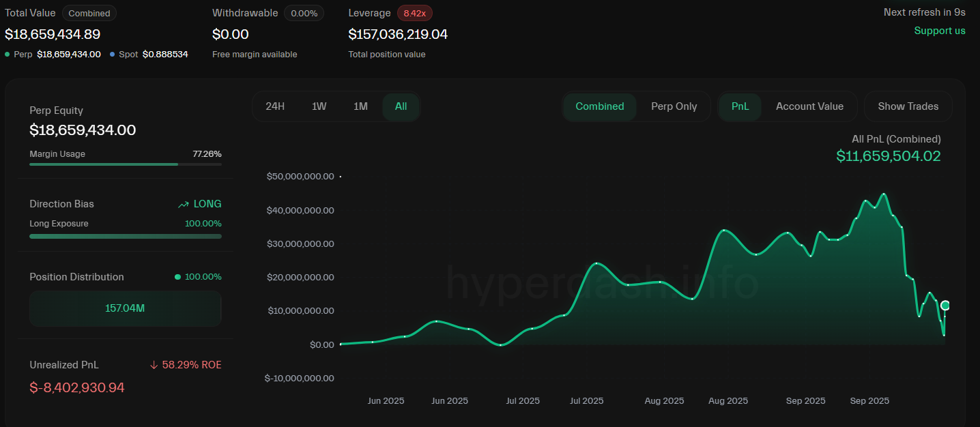Open the Support us link

939,31
